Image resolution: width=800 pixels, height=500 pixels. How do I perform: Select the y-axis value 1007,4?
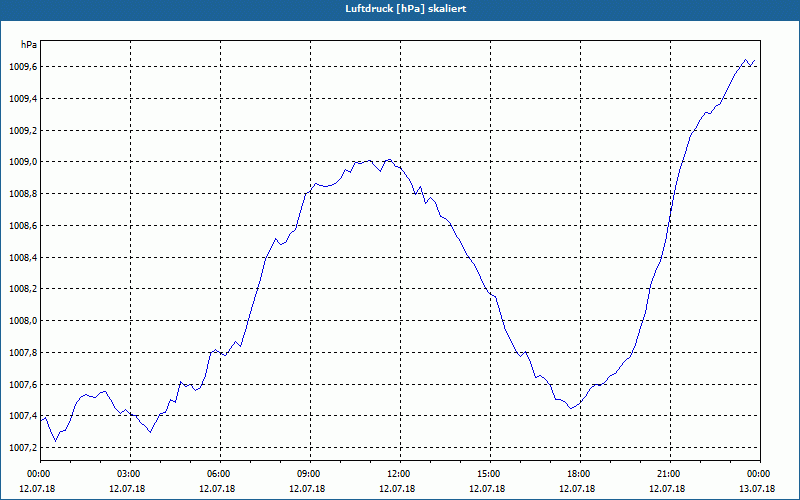pos(22,416)
